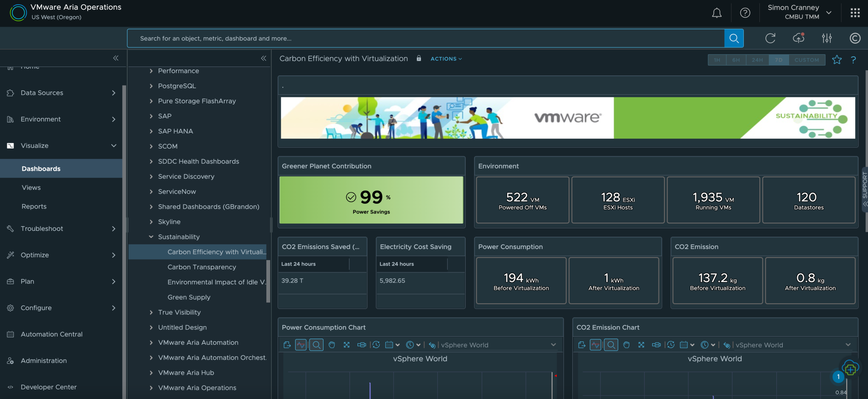Open the notifications bell
868x399 pixels.
pos(717,13)
